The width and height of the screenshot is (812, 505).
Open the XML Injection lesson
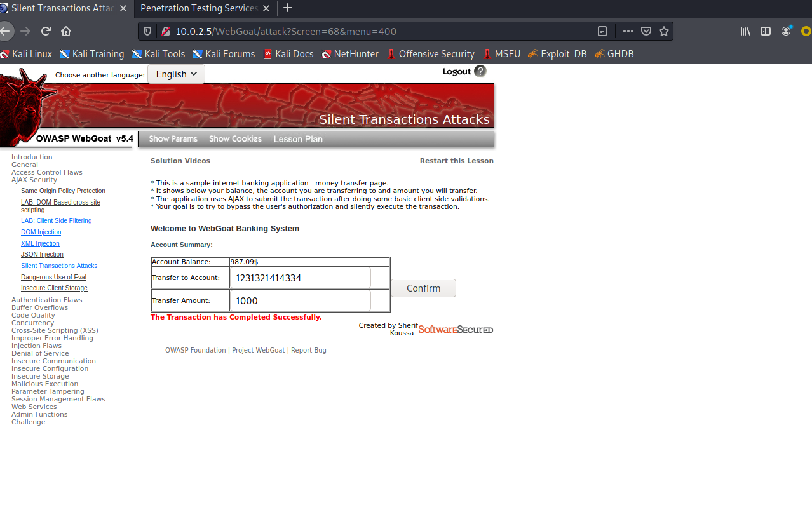40,243
